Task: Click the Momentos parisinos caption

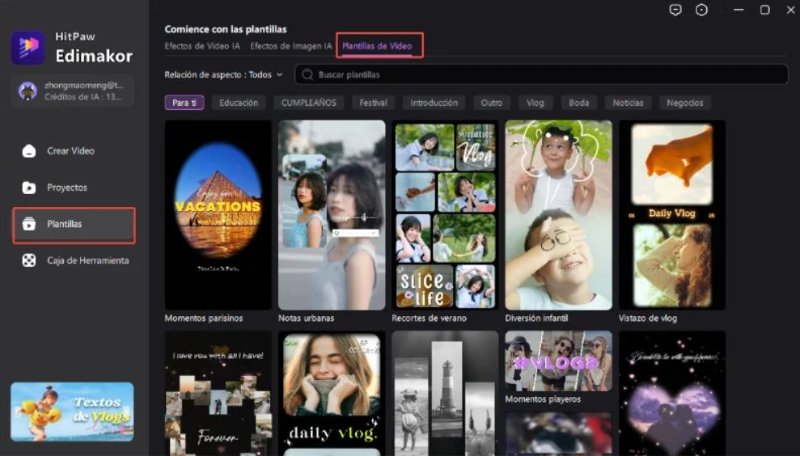Action: pyautogui.click(x=204, y=318)
